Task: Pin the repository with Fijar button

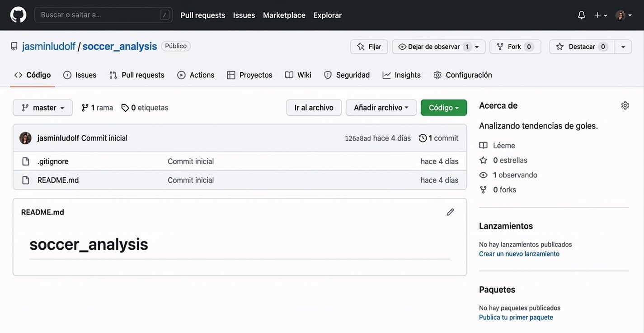Action: (x=369, y=47)
